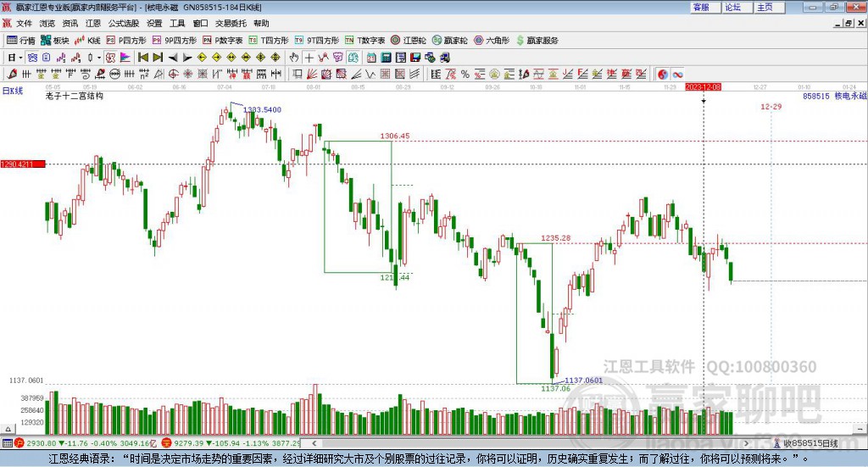The height and width of the screenshot is (467, 868).
Task: Click the truck icon in toolbar
Action: 445,58
